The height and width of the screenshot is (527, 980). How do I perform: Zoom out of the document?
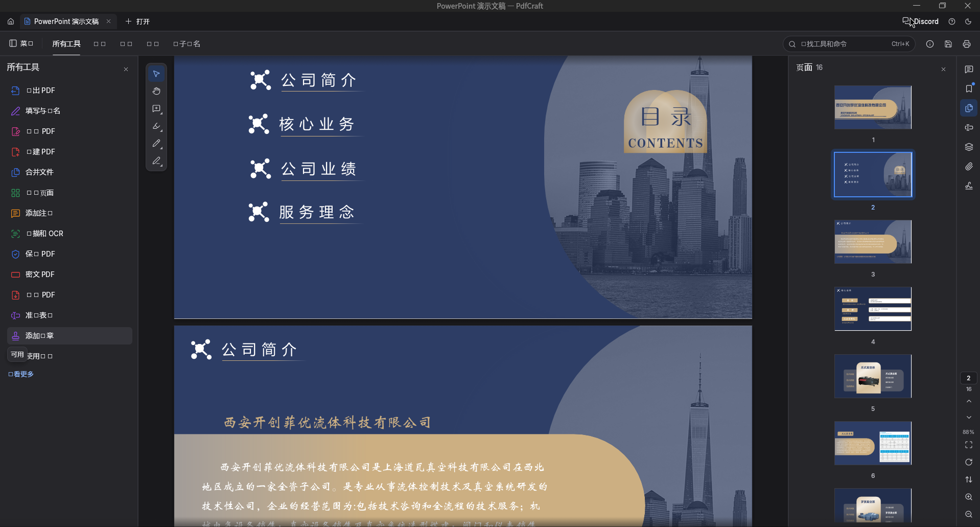[969, 514]
